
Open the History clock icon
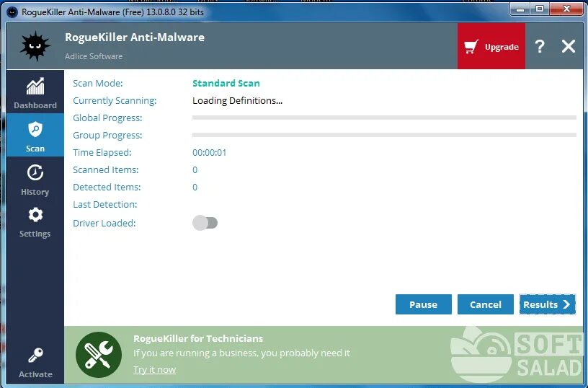tap(35, 172)
